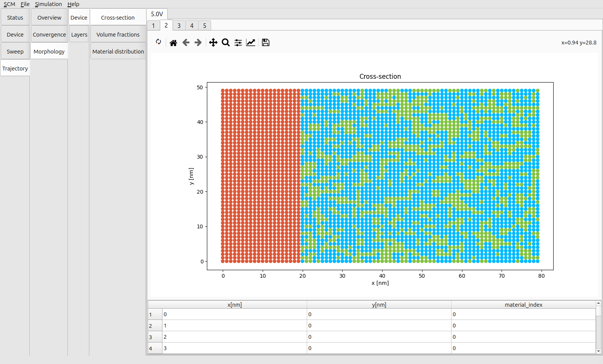This screenshot has width=603, height=364.
Task: Select cross-section tab number 3
Action: (x=179, y=26)
